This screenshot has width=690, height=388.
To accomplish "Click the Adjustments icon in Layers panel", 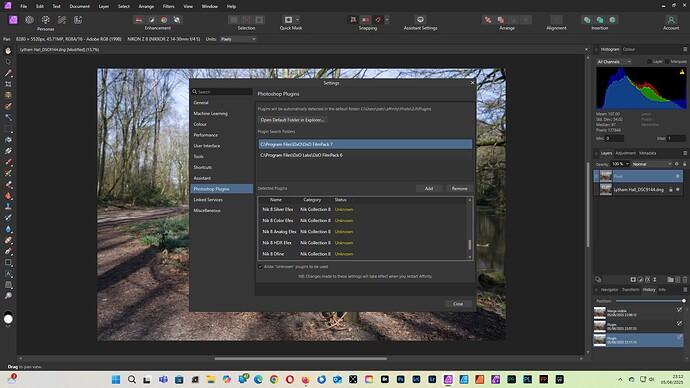I will (x=640, y=279).
